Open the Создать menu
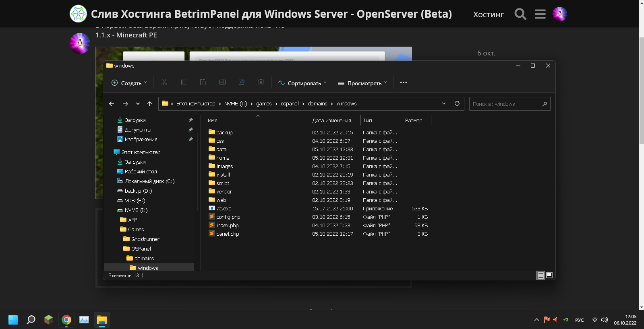 (129, 83)
